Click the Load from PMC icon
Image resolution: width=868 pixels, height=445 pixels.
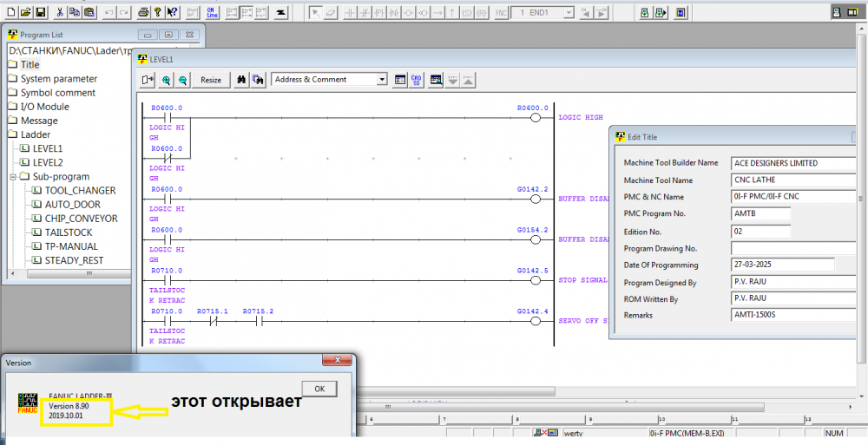pos(644,11)
